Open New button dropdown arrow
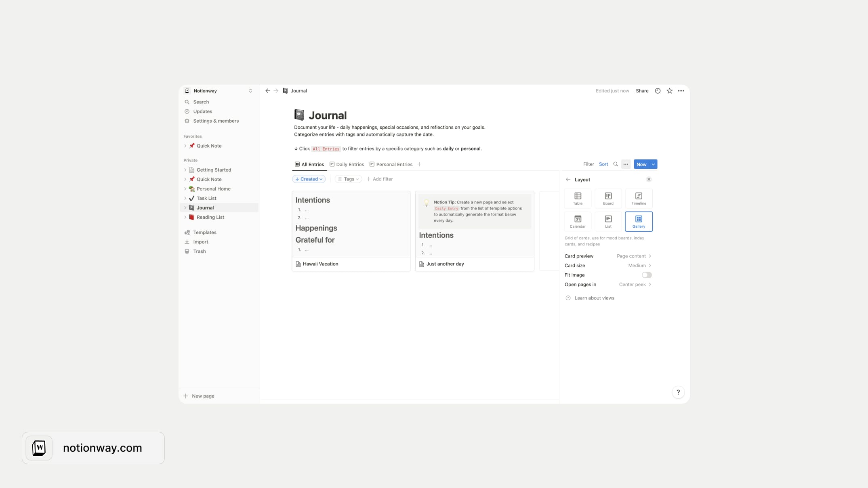Image resolution: width=868 pixels, height=488 pixels. (x=653, y=164)
